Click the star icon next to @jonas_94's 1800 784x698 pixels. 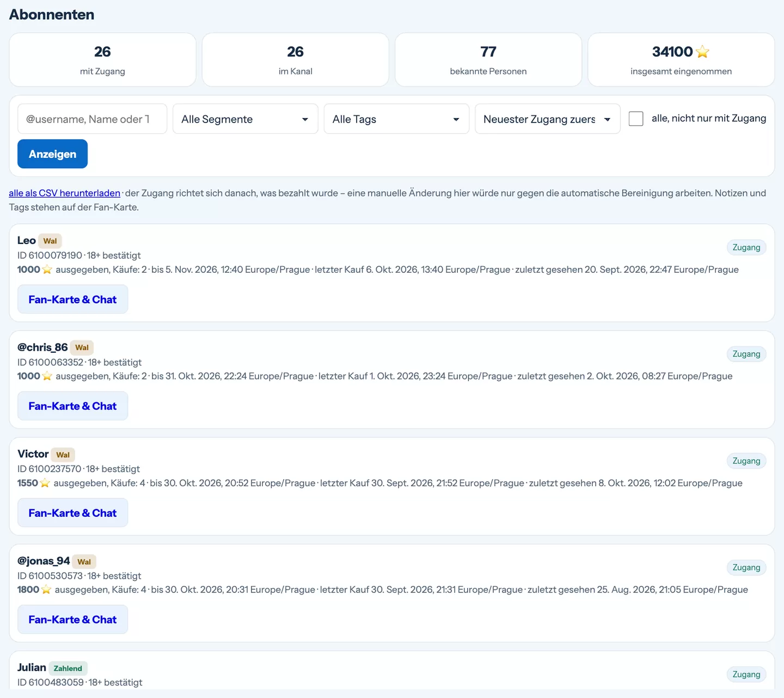[x=46, y=590]
